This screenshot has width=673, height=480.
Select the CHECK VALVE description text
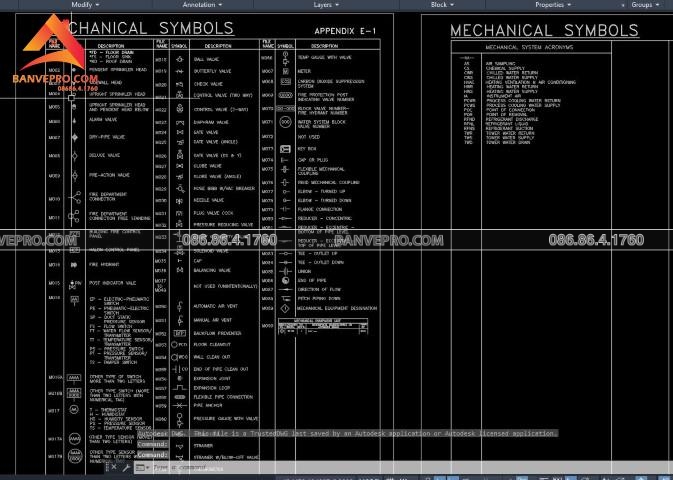208,84
